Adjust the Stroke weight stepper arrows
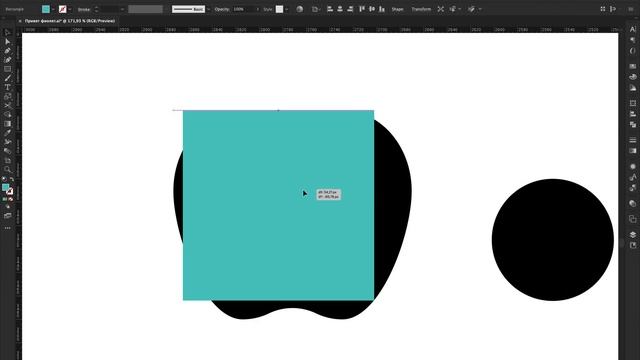Viewport: 640px width, 360px height. point(96,9)
